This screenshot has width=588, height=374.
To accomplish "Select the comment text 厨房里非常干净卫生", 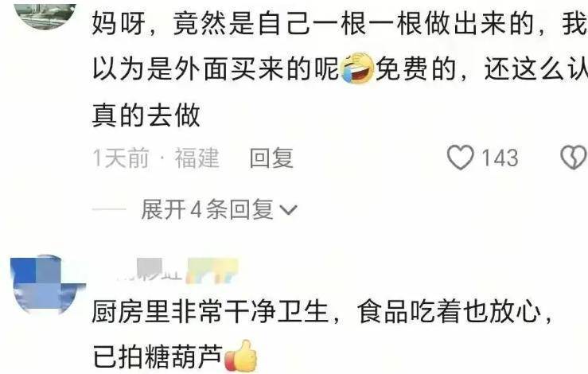I will [x=211, y=312].
